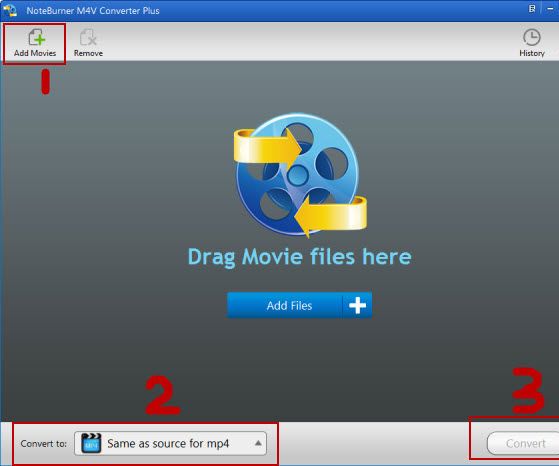Click the 'Drag Movie files here' text
559x466 pixels.
[299, 257]
